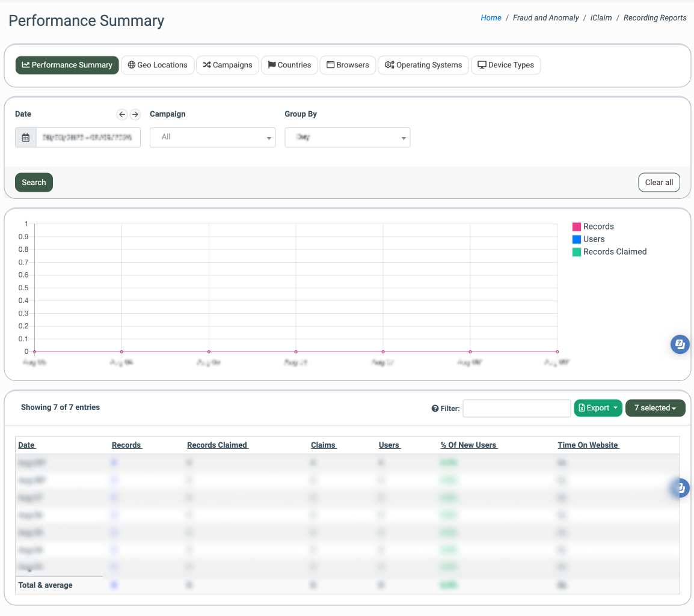This screenshot has width=694, height=616.
Task: Click the calendar icon beside date range
Action: tap(26, 138)
